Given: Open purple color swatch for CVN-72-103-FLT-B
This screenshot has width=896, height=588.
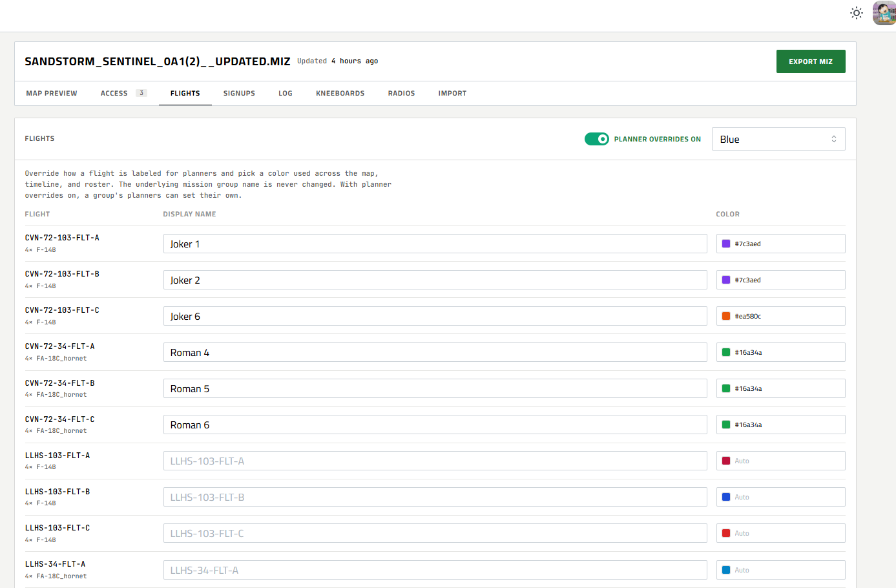Looking at the screenshot, I should point(726,280).
